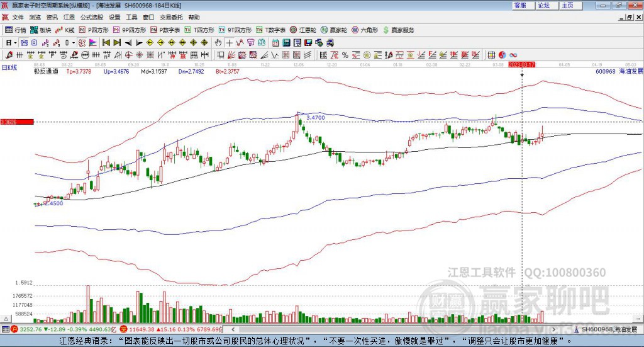The image size is (644, 347).
Task: Click the save floppy-disk icon
Action: (x=308, y=43)
